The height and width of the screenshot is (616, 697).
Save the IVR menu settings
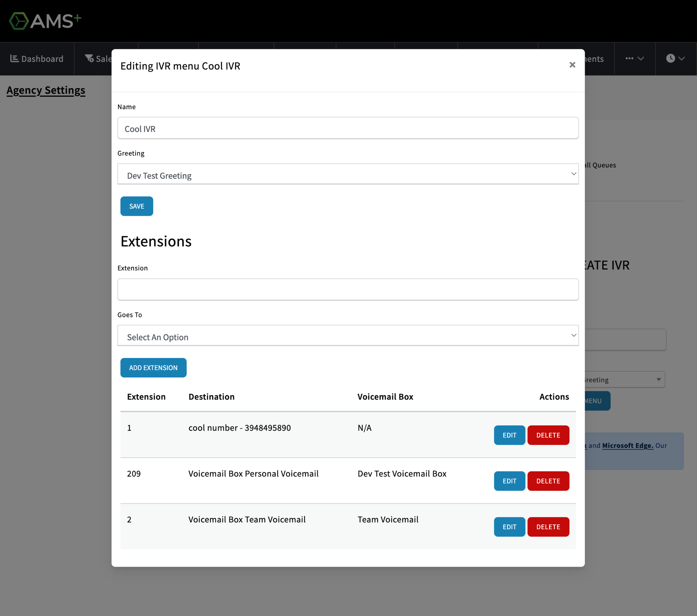tap(137, 206)
